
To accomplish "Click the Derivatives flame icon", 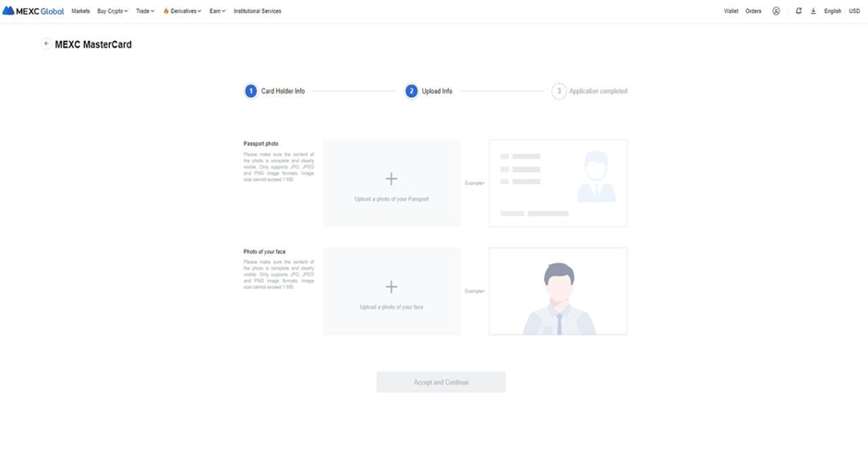I will click(x=165, y=11).
